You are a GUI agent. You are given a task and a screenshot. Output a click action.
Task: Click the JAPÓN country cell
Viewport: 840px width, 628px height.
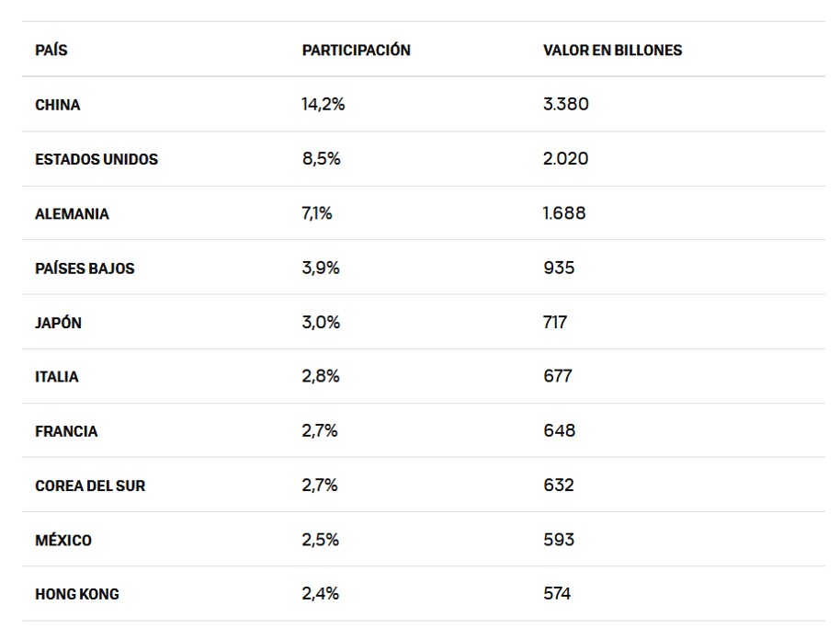tap(58, 323)
